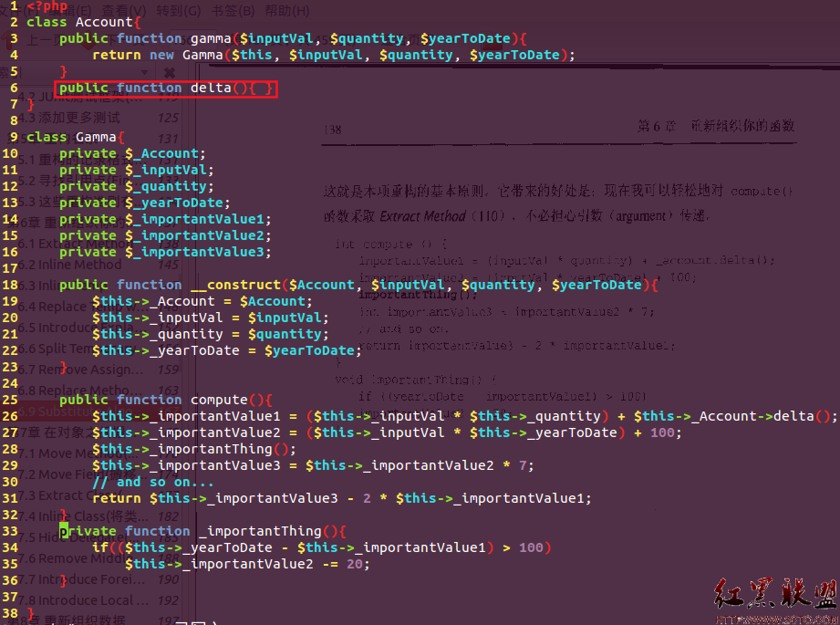Viewport: 840px width, 625px height.
Task: Open the 转到(G) menu in document viewer
Action: (179, 11)
